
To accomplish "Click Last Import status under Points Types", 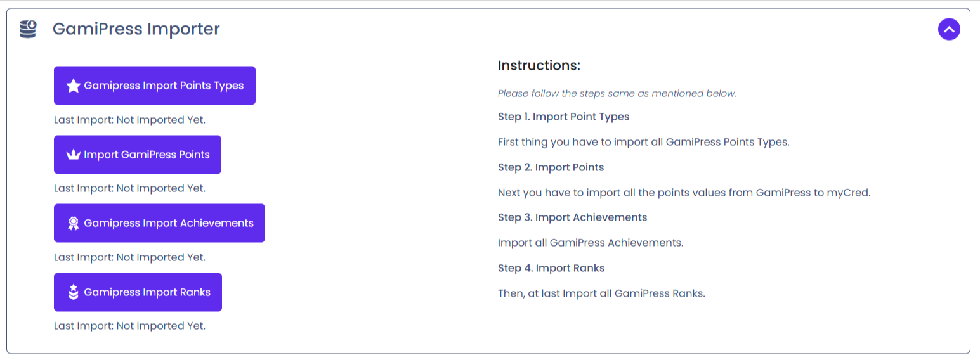I will click(129, 120).
